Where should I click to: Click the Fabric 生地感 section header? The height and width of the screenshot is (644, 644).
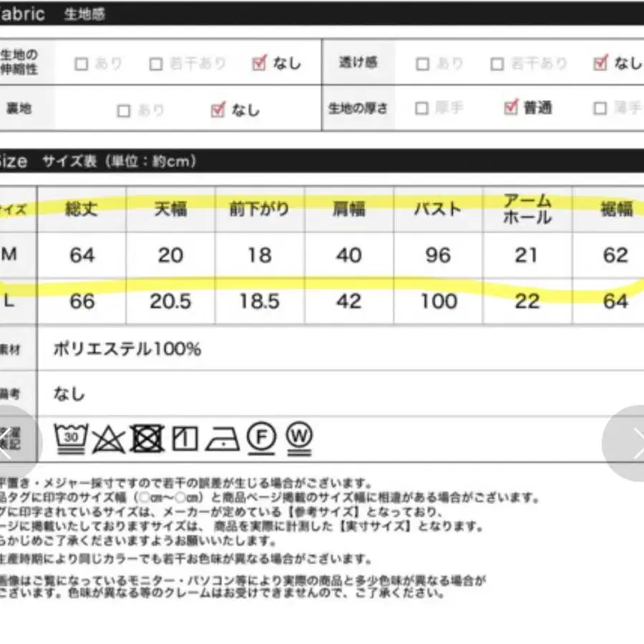[x=57, y=14]
